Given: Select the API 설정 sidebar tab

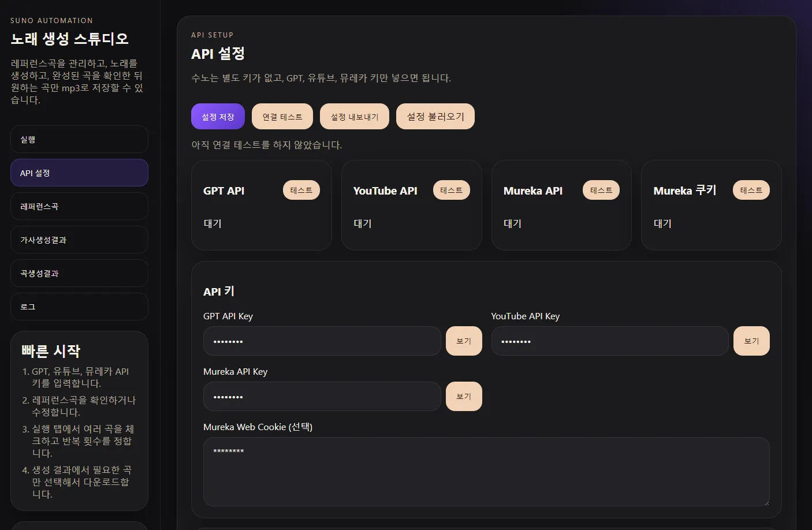Looking at the screenshot, I should pyautogui.click(x=79, y=173).
